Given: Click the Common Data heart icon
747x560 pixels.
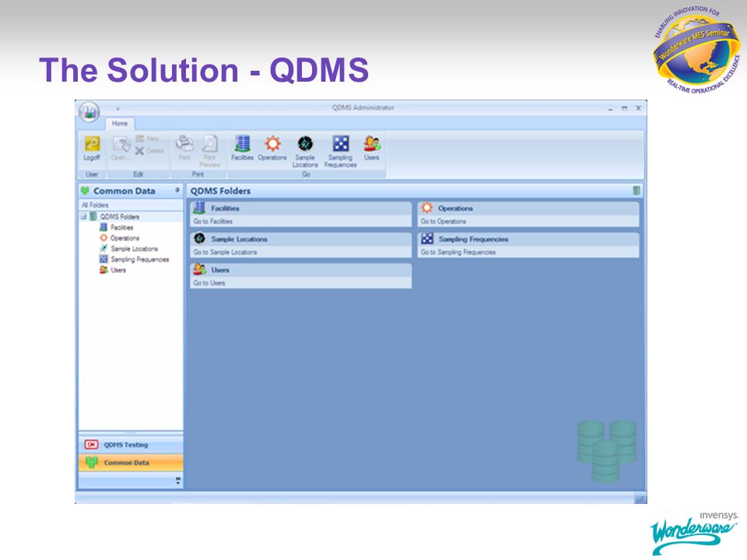Looking at the screenshot, I should pos(86,191).
